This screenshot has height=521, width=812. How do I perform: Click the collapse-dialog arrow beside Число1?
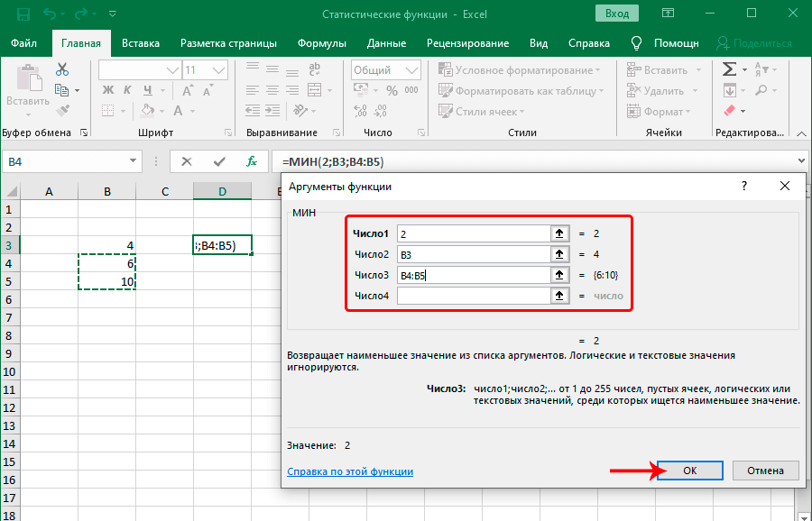pos(559,233)
